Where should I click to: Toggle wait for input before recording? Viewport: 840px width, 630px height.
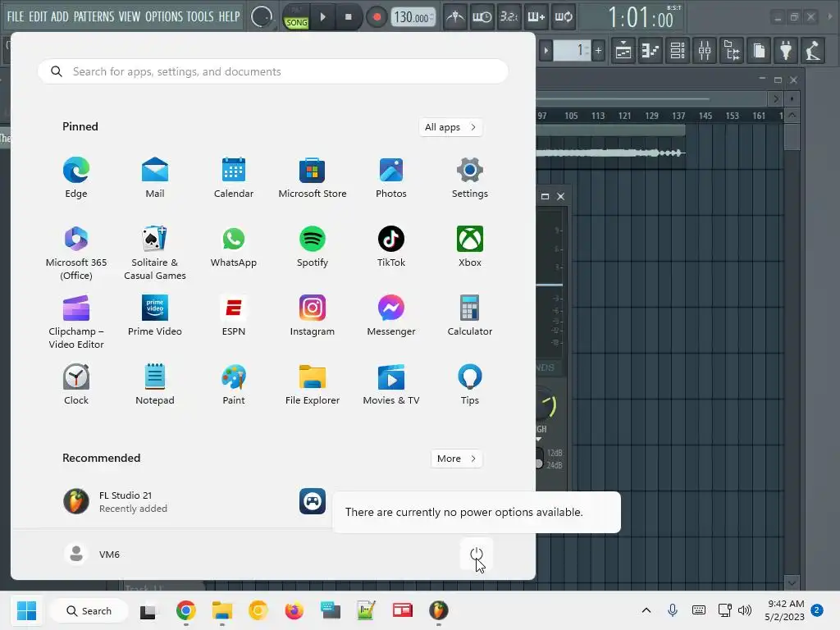(482, 17)
